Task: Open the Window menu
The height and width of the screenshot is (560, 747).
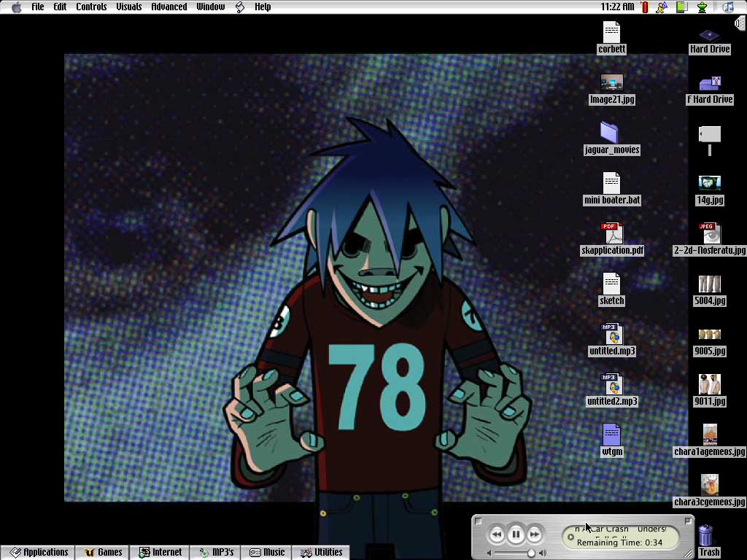Action: click(211, 7)
